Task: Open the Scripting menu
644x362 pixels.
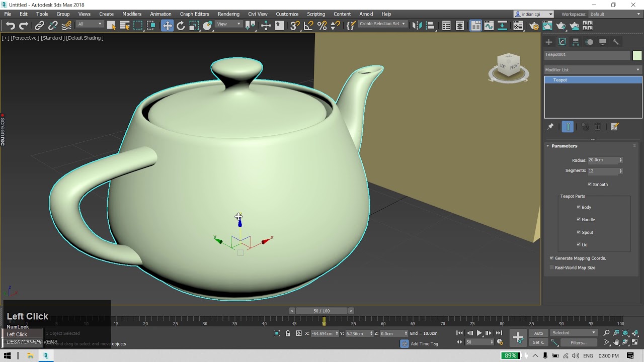Action: tap(316, 14)
